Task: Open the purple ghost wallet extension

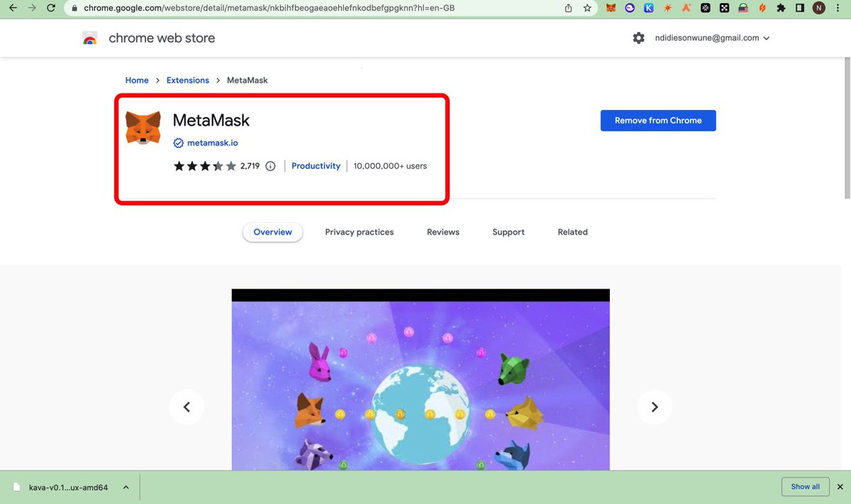Action: pyautogui.click(x=630, y=9)
